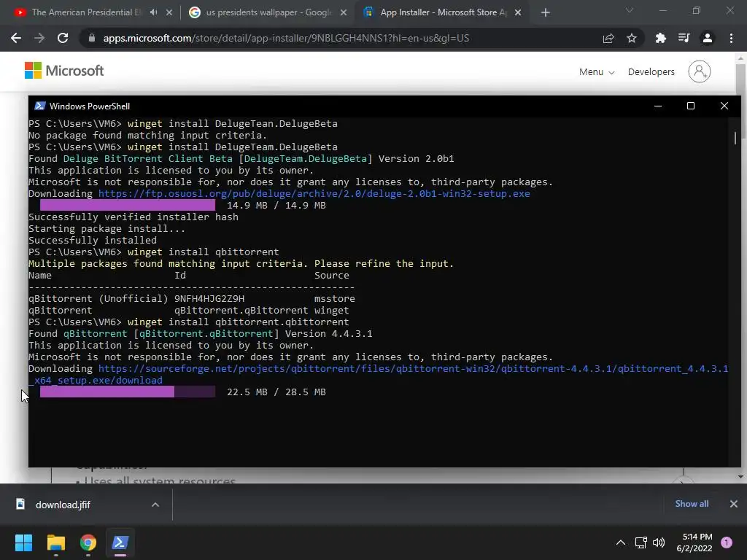747x560 pixels.
Task: Open Google Chrome from the taskbar
Action: (x=88, y=542)
